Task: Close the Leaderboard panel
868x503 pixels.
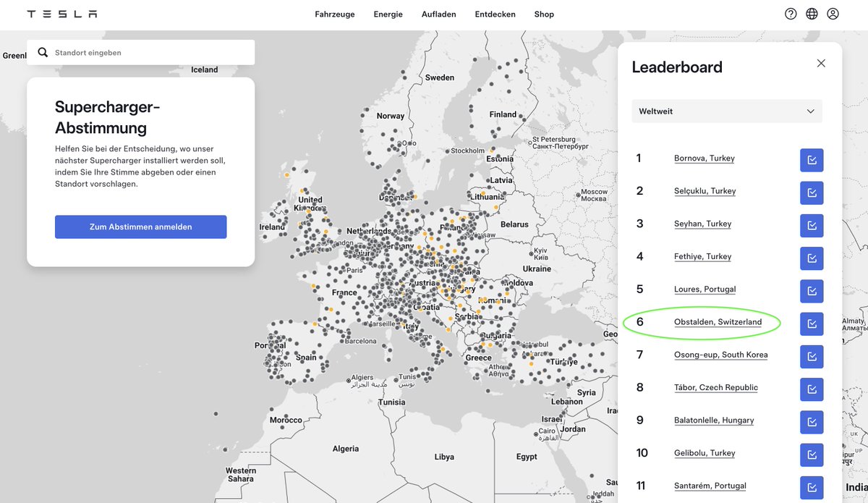Action: (x=821, y=63)
